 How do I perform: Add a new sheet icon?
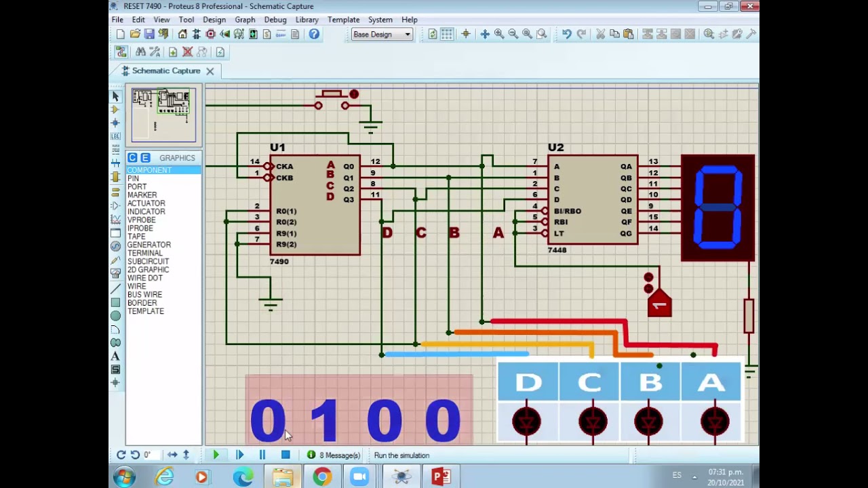tap(173, 52)
